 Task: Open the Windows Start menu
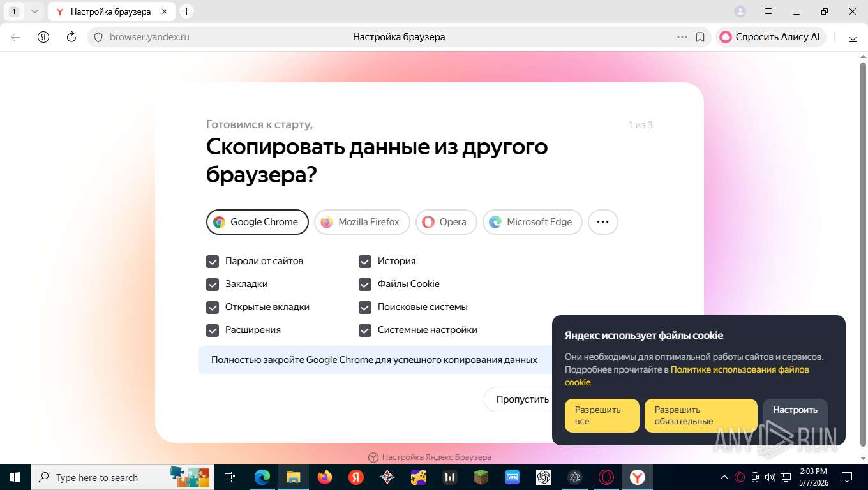(x=15, y=477)
